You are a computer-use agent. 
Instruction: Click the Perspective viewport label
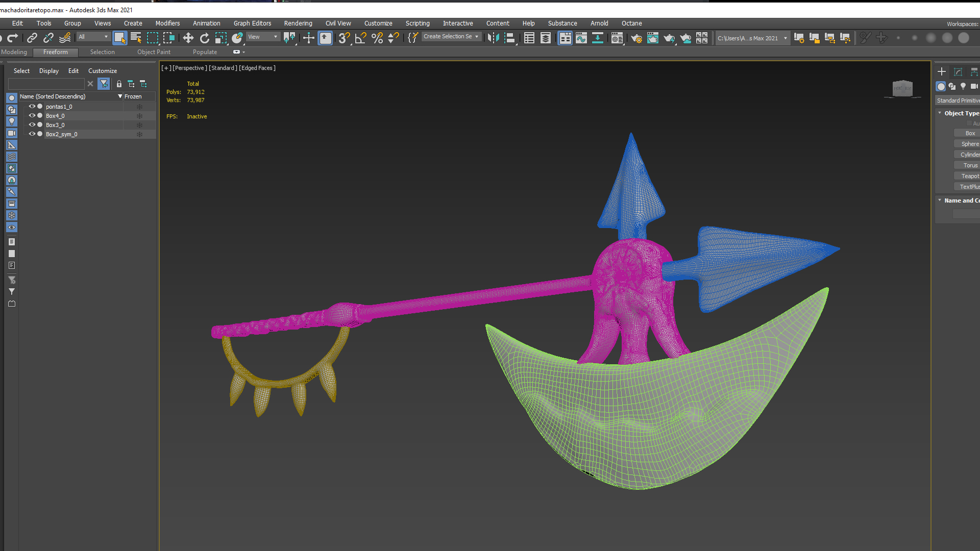pyautogui.click(x=190, y=68)
